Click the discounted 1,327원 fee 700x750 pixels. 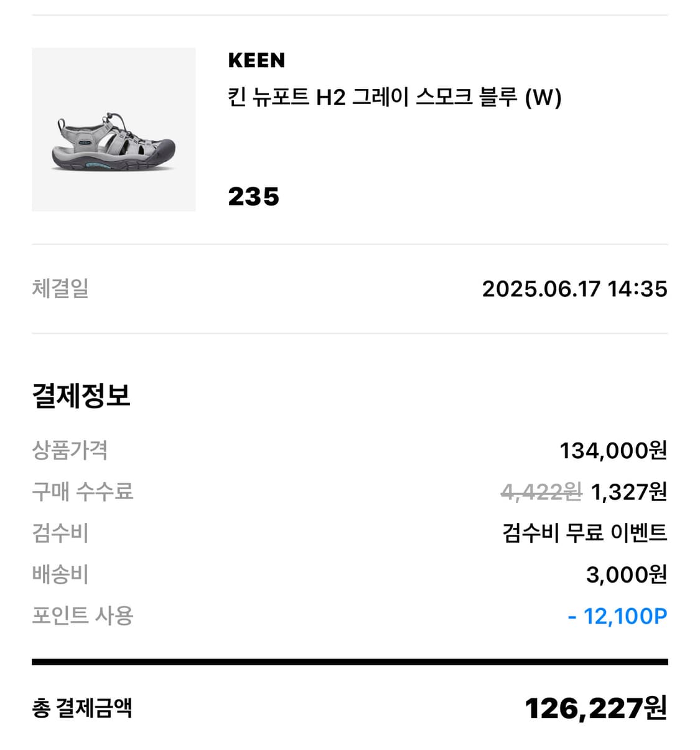pyautogui.click(x=628, y=492)
